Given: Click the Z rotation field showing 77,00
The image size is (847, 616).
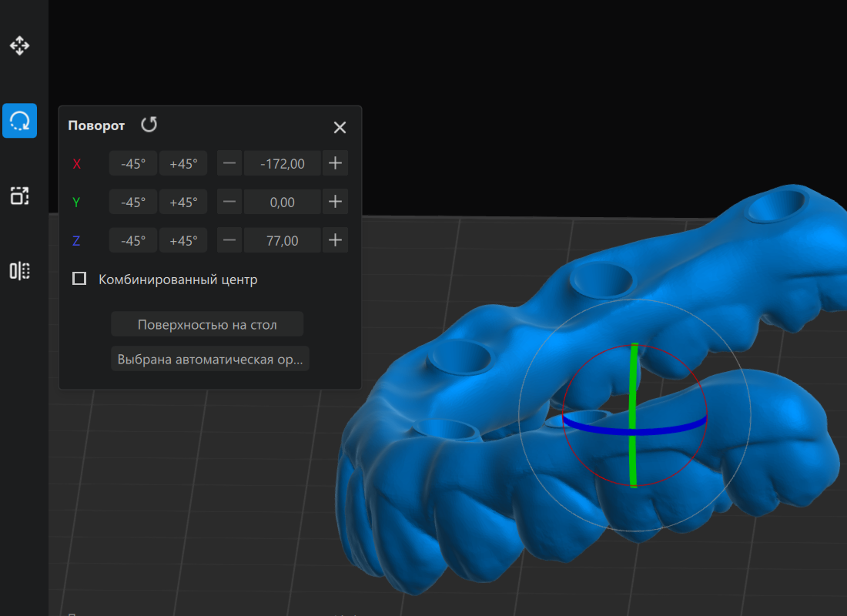Looking at the screenshot, I should tap(282, 240).
